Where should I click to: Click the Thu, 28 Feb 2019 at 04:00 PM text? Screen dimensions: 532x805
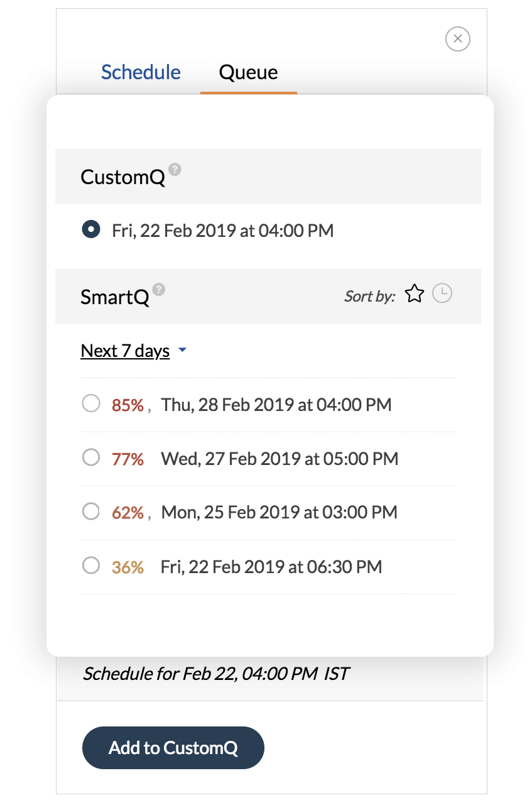click(276, 405)
